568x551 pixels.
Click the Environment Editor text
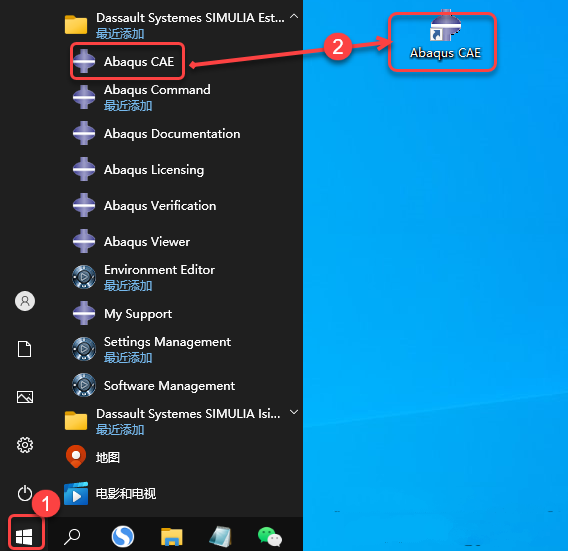(x=159, y=270)
